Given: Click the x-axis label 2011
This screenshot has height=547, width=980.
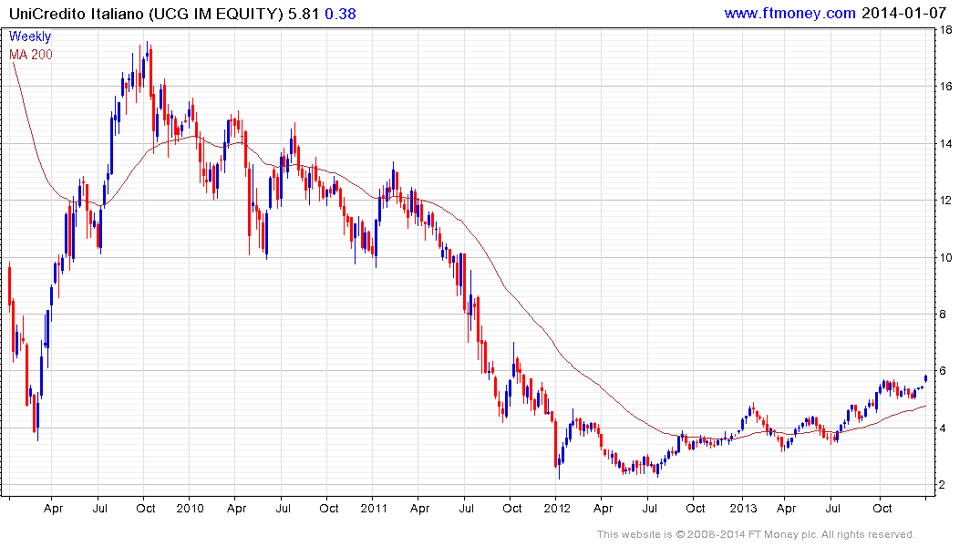Looking at the screenshot, I should click(x=374, y=508).
